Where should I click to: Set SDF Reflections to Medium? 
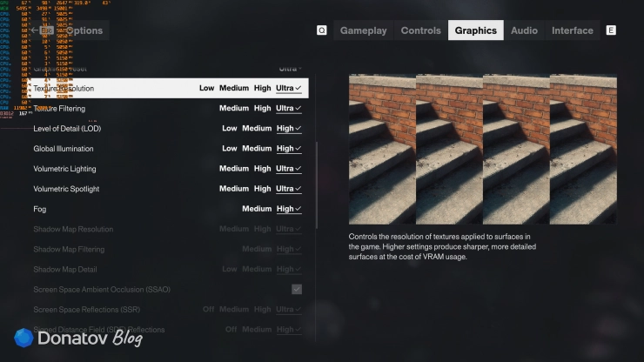257,330
